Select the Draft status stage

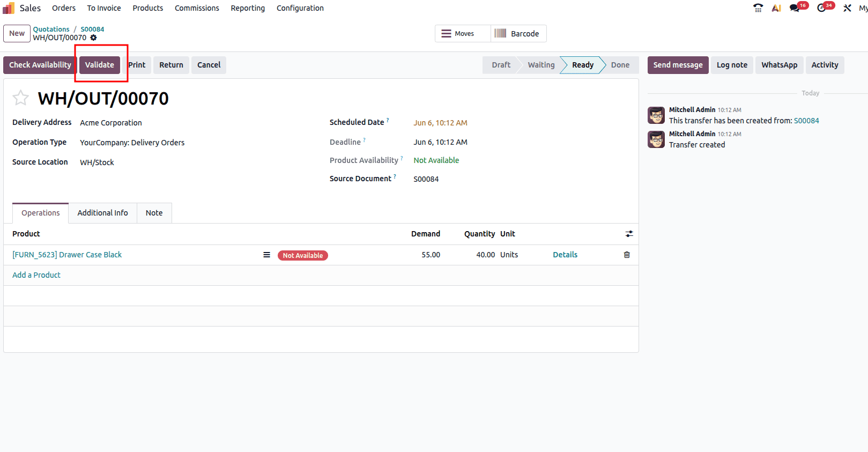point(501,65)
